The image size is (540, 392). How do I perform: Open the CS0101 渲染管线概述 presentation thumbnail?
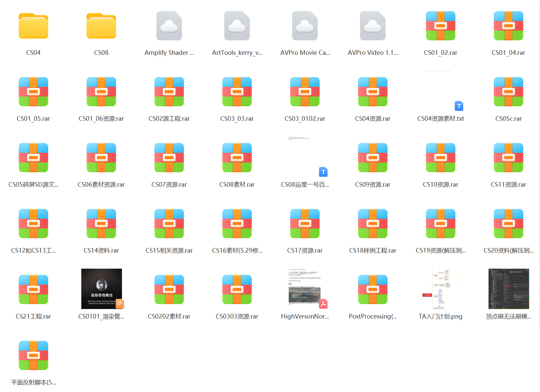(101, 289)
